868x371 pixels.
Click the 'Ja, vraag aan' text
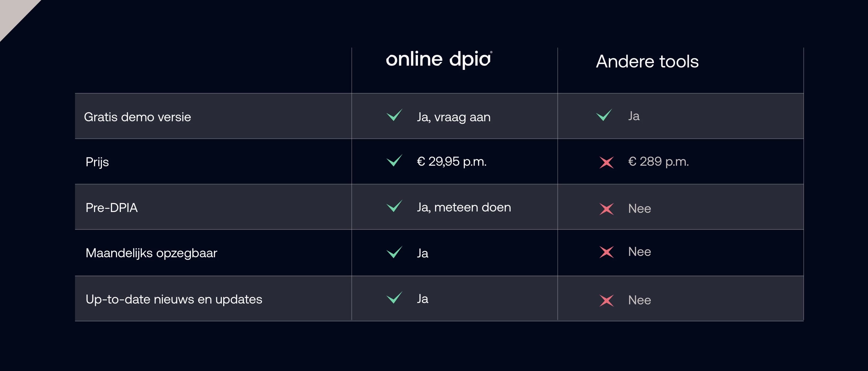454,117
